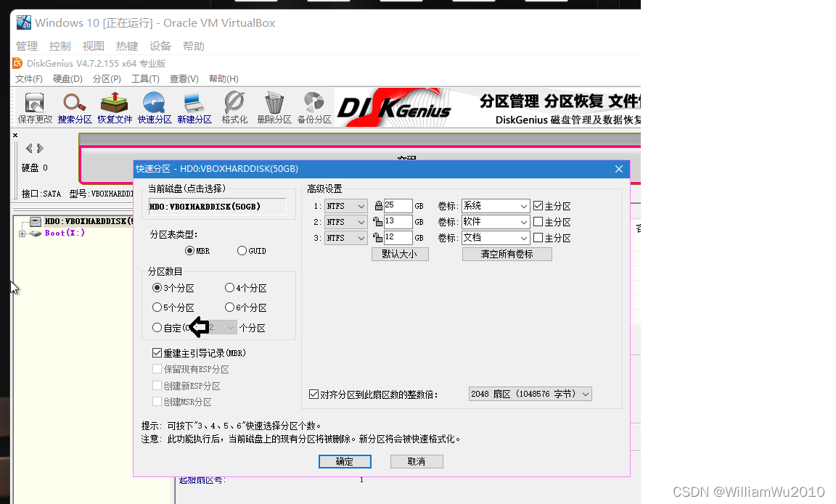Click the New Partition (新建分区) icon

point(194,108)
